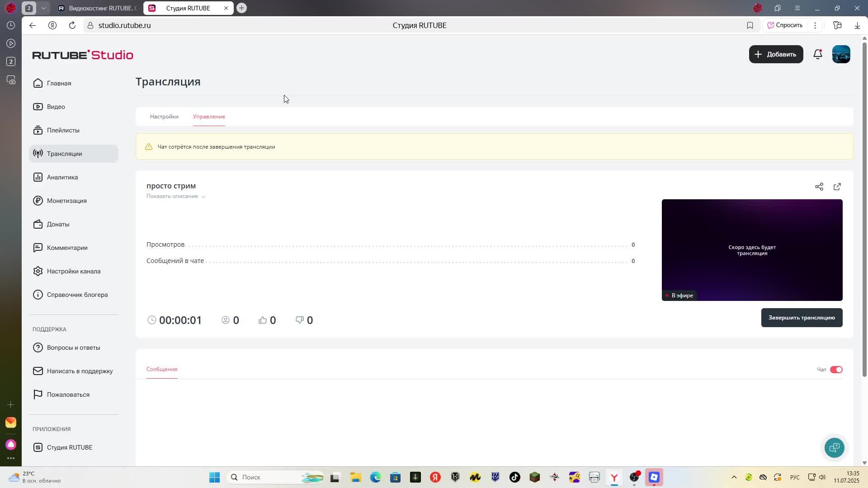Screen dimensions: 868x488
Task: Click the share stream icon
Action: 819,187
